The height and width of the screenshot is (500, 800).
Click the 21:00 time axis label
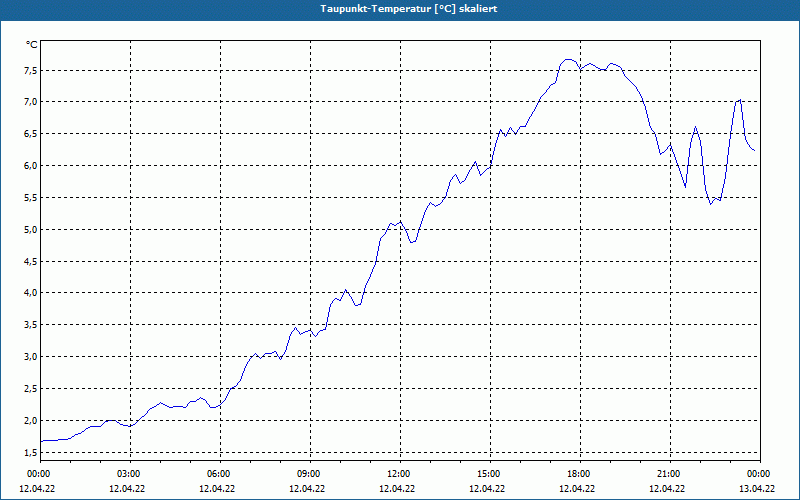[670, 474]
